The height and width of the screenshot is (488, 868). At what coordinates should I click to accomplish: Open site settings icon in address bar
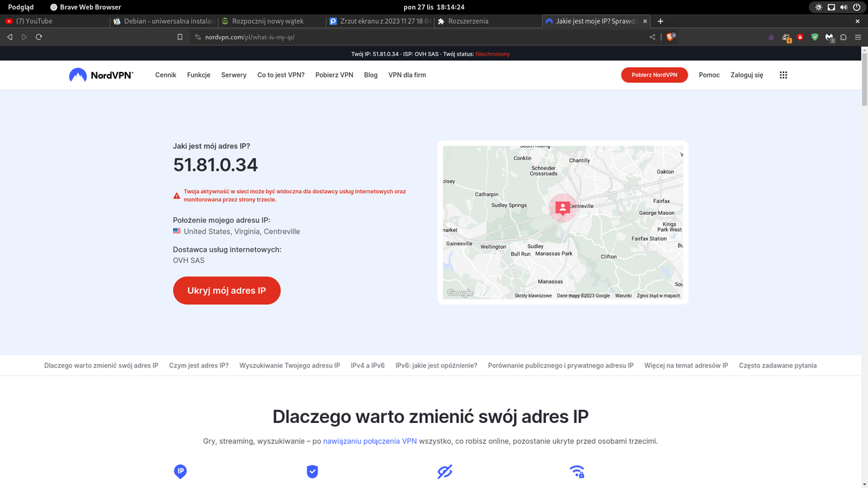click(198, 37)
